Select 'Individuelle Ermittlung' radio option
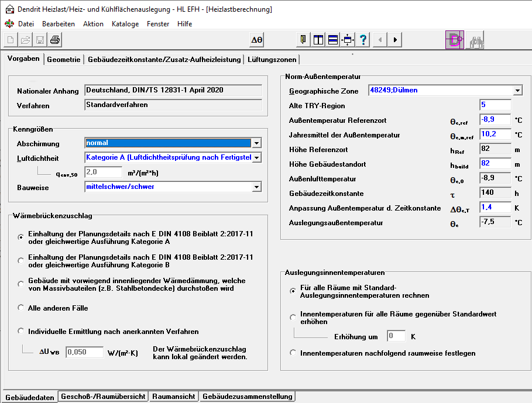 tap(21, 331)
